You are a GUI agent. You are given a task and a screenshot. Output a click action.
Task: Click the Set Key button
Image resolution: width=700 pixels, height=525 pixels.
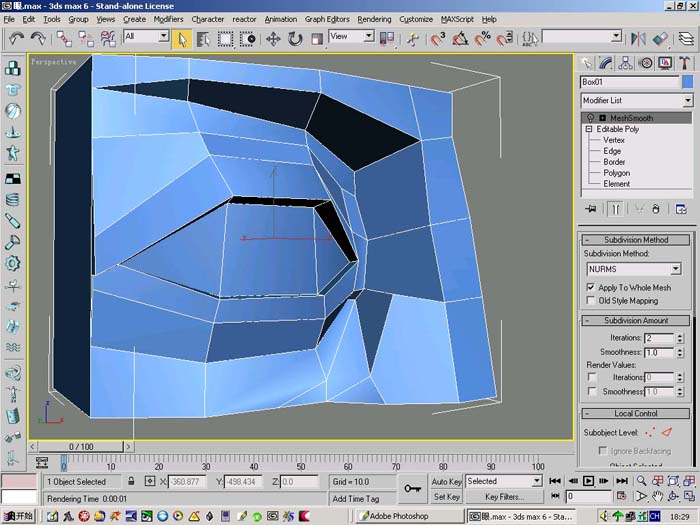(x=446, y=497)
